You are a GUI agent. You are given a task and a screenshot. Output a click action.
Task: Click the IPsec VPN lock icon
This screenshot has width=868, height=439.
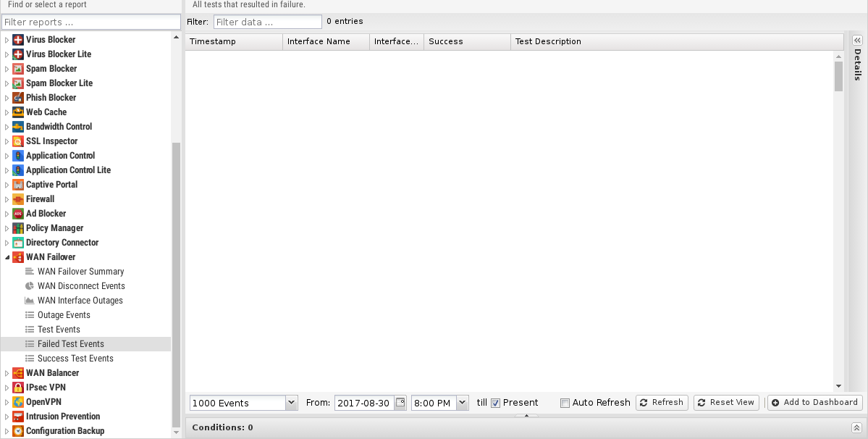tap(17, 388)
